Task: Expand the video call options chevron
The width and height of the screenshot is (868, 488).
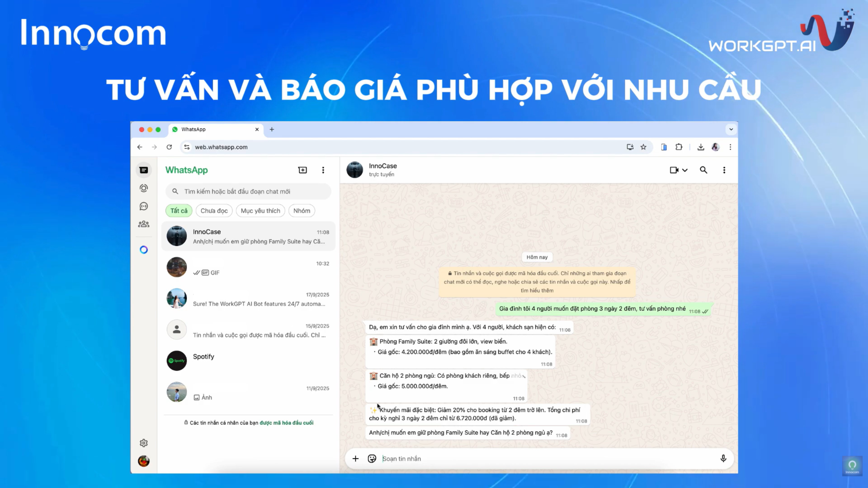Action: click(685, 170)
